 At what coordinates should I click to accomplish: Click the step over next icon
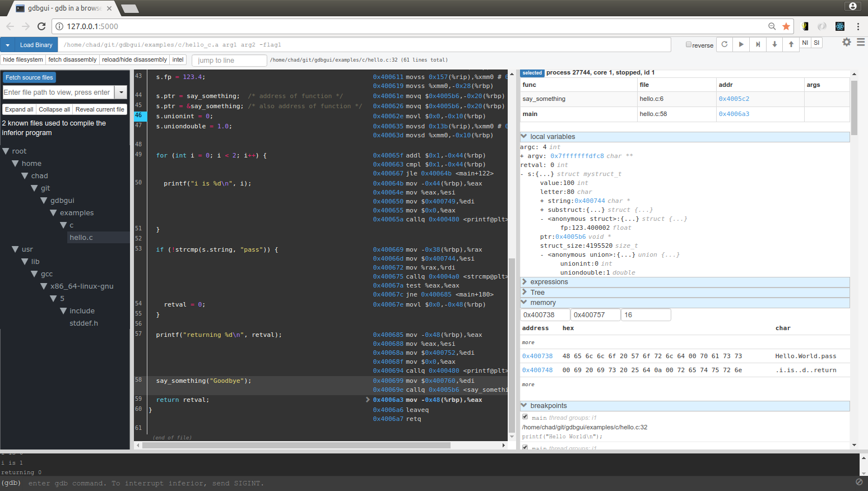coord(758,44)
